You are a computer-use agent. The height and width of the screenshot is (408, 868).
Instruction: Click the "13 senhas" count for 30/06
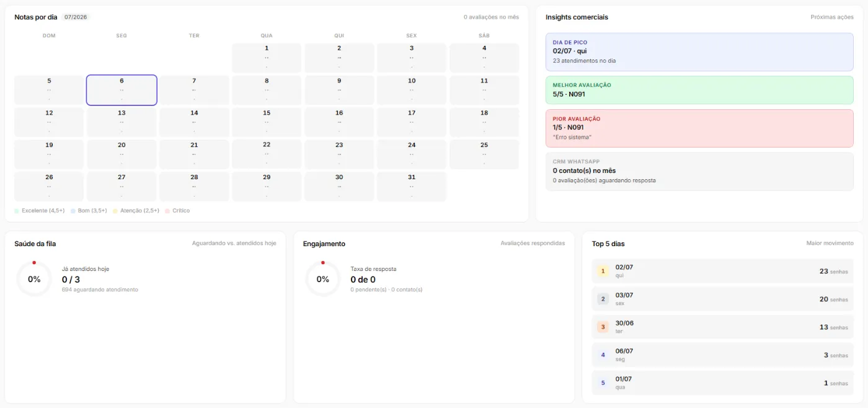pos(833,327)
